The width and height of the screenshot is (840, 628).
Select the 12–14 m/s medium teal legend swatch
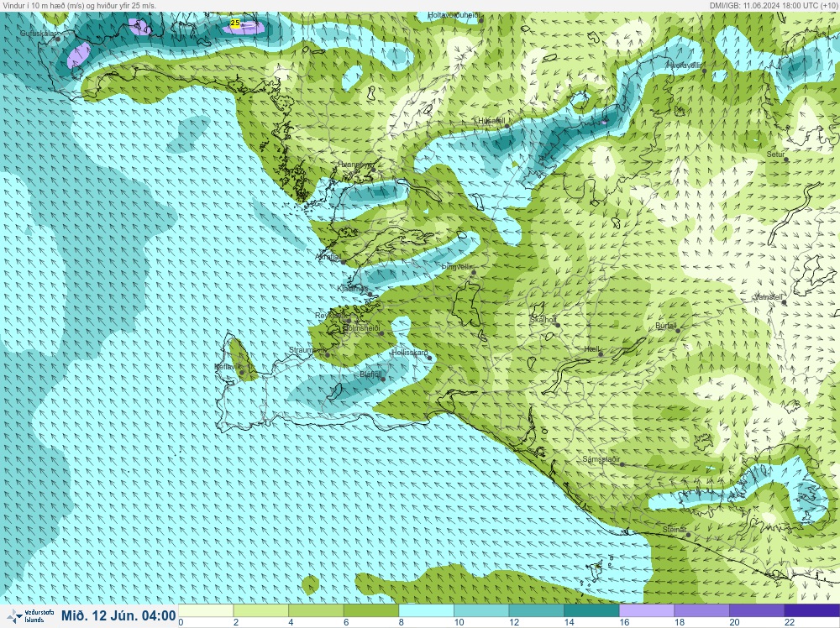[537, 611]
